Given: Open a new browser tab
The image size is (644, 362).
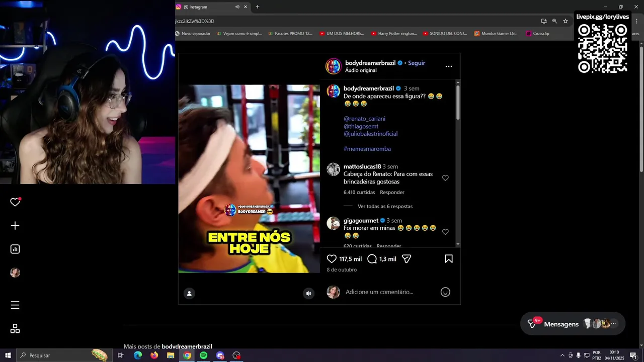Looking at the screenshot, I should pyautogui.click(x=258, y=7).
